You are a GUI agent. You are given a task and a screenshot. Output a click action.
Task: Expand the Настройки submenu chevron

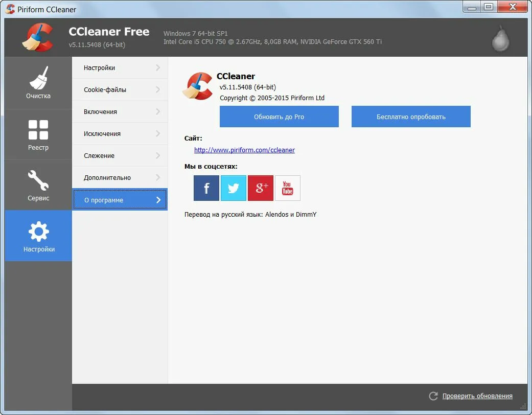(158, 67)
